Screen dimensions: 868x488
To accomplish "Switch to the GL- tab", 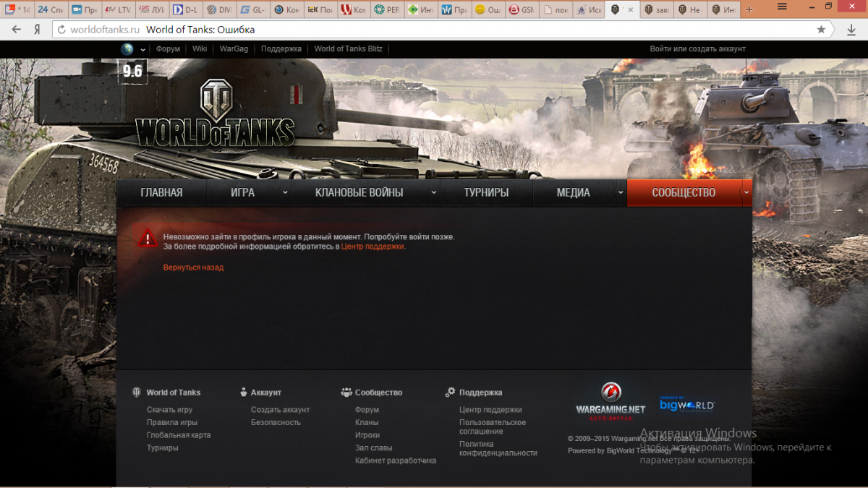I will 252,10.
